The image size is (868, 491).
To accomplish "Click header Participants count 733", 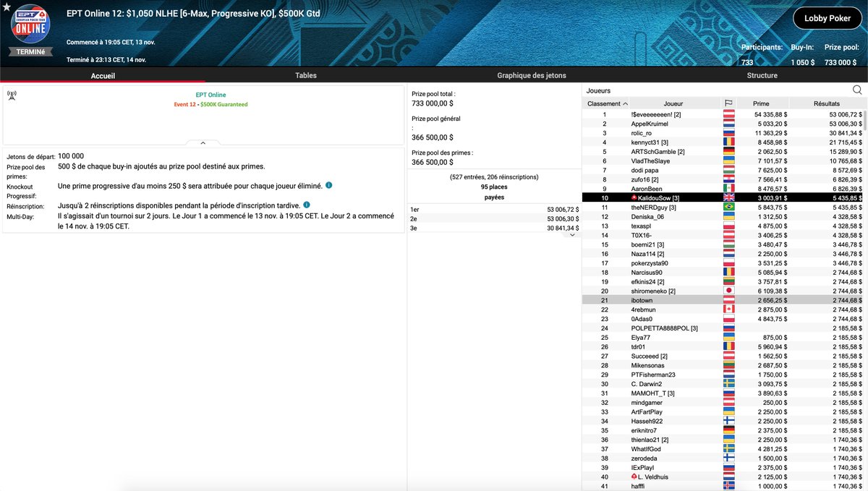I will (747, 63).
